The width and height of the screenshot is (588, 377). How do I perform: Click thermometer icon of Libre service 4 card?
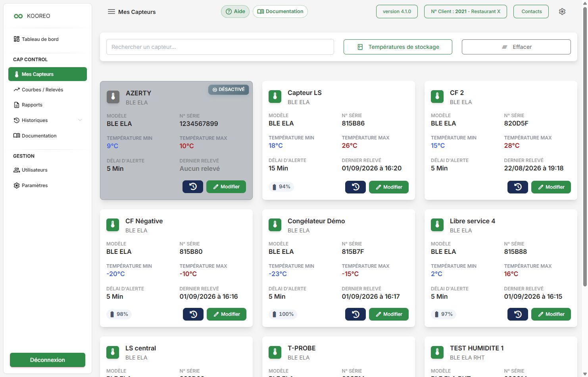point(437,224)
